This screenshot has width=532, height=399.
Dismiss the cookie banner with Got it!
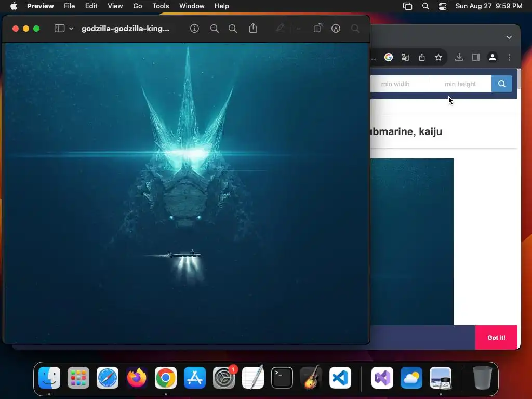[496, 338]
